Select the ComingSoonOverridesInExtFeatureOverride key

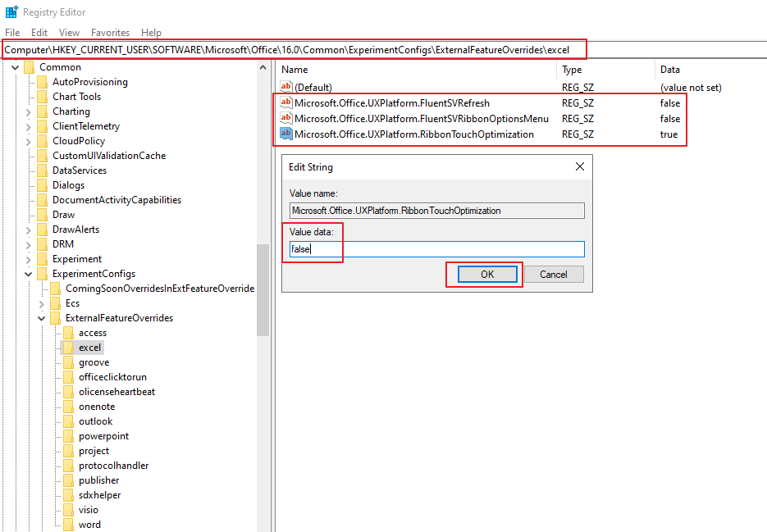point(160,289)
